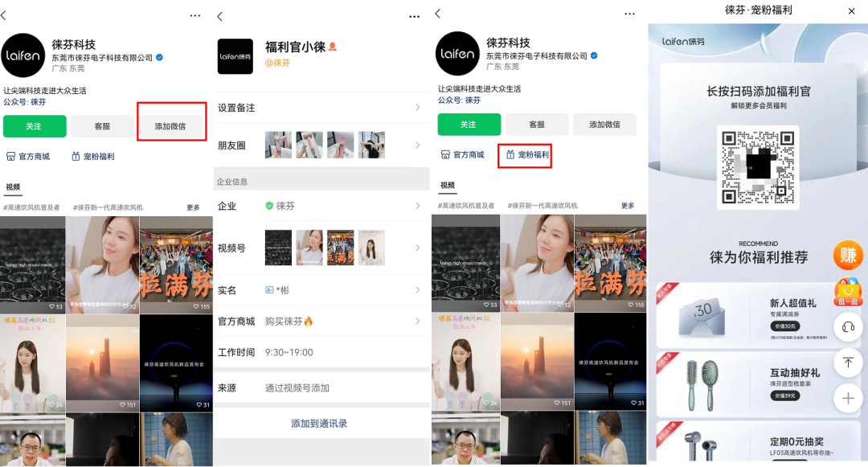Tap 工作时间 9:30~19:00 row

321,353
